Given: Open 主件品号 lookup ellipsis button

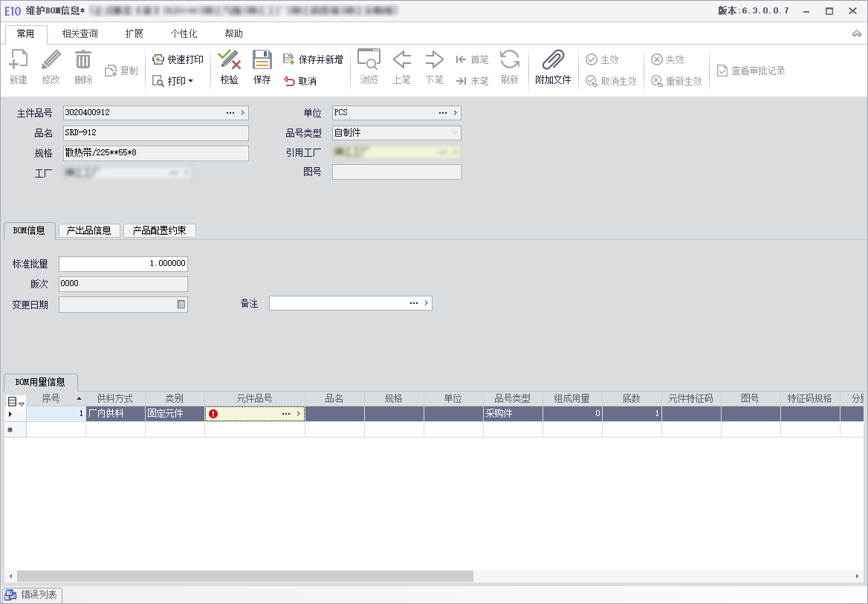Looking at the screenshot, I should coord(230,112).
